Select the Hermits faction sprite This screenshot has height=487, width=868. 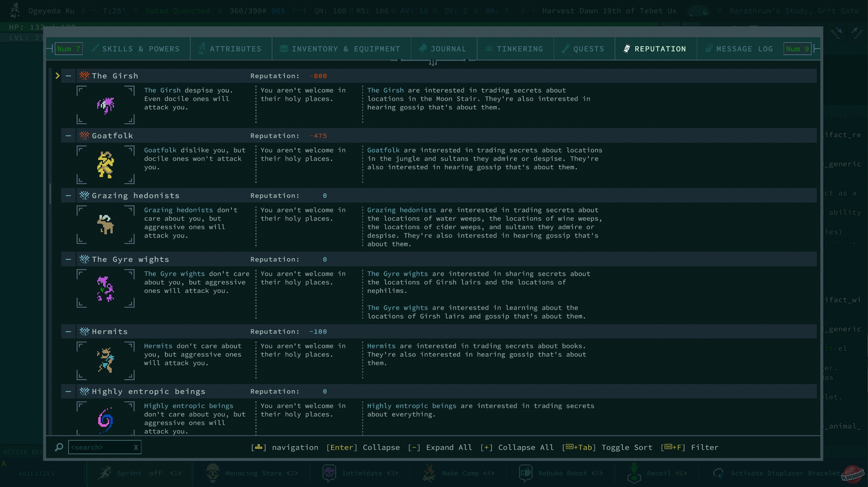pos(106,361)
